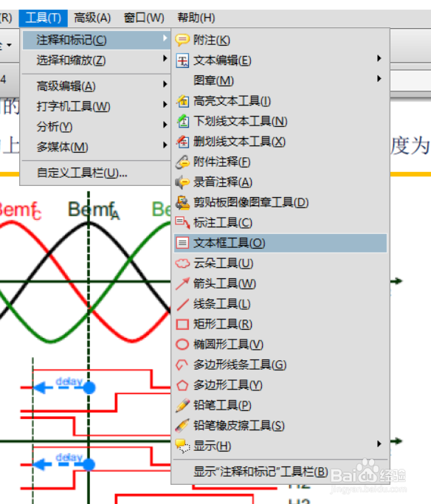
Task: Open the 帮助(H) menu
Action: point(196,18)
